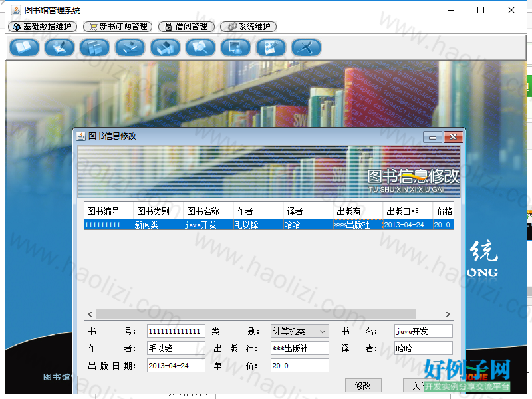
Task: Click the 作者 input field containing 毛以锋
Action: 176,348
